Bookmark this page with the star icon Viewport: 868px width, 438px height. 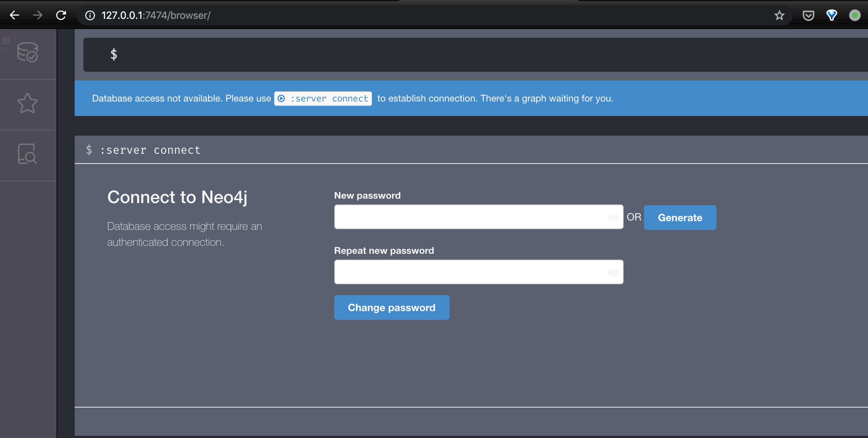coord(779,15)
